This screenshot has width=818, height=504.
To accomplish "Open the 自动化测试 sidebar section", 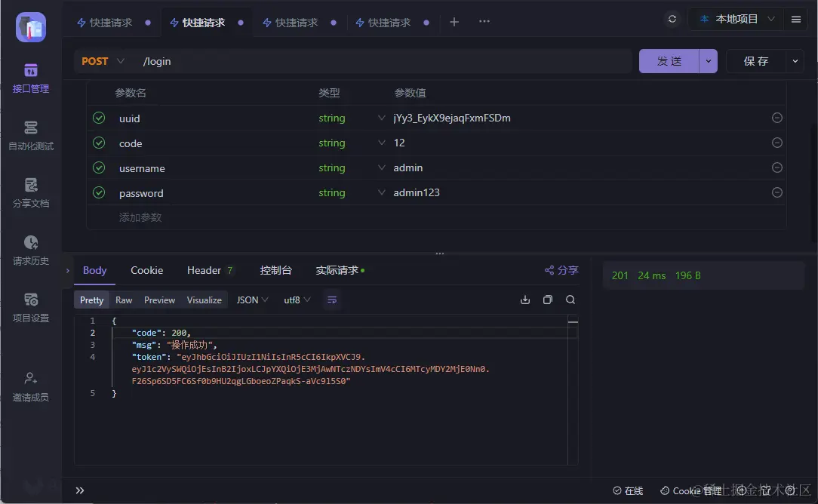I will pyautogui.click(x=31, y=136).
